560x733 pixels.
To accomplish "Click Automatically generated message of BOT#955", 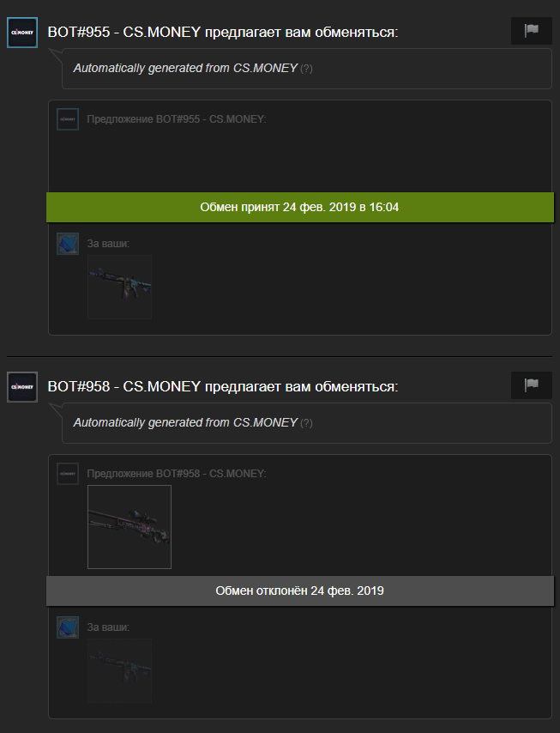I will point(185,69).
